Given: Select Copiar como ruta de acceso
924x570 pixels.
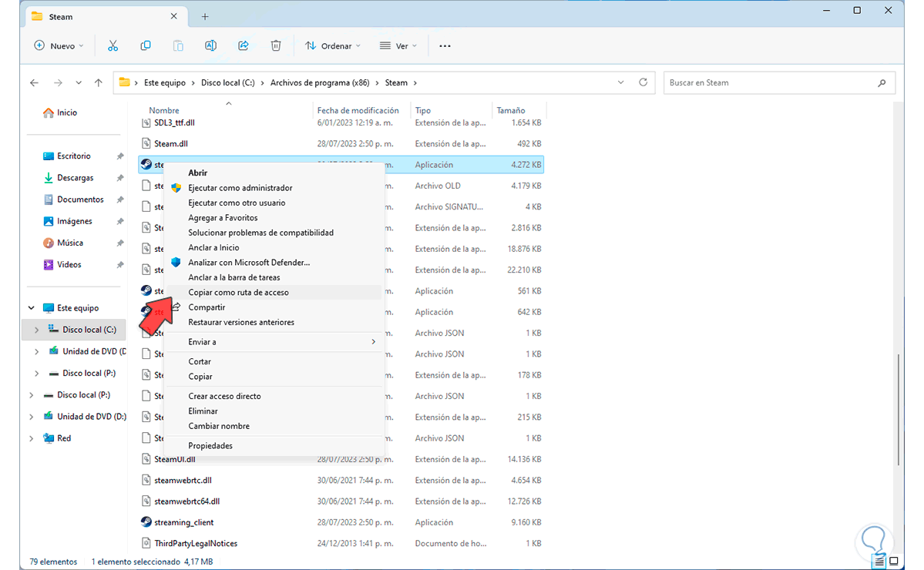Looking at the screenshot, I should 238,293.
